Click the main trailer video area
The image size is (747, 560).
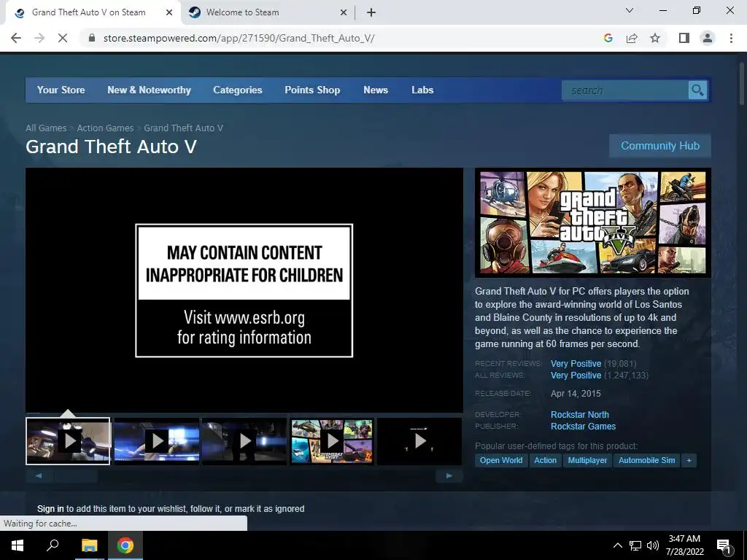244,290
